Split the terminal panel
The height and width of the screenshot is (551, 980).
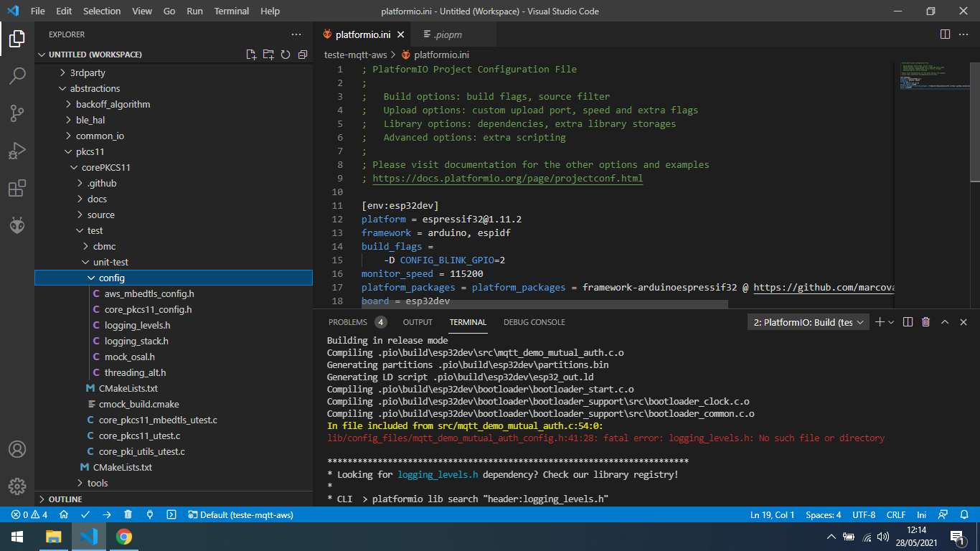click(x=908, y=322)
